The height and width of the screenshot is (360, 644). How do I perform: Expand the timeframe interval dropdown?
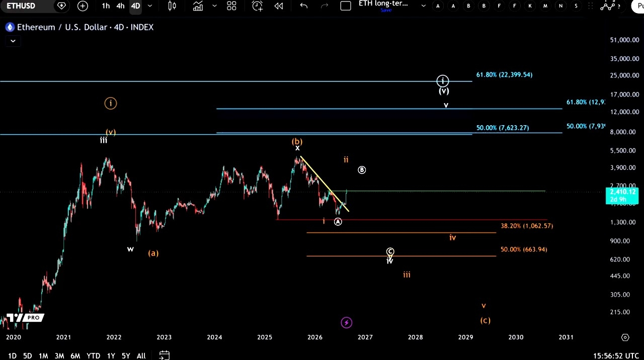click(x=149, y=6)
